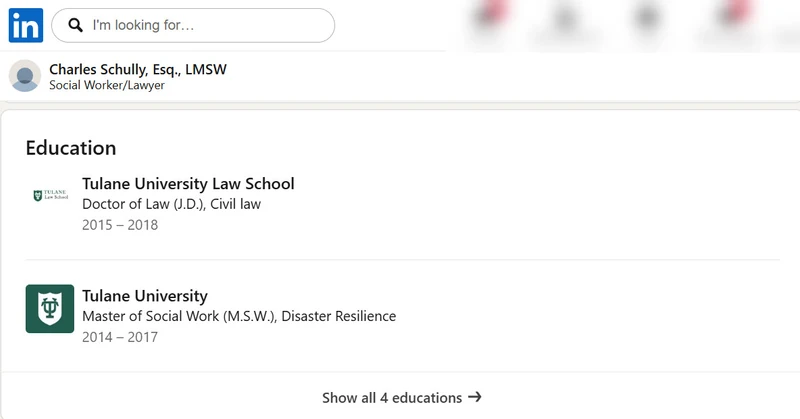Open the Tulane University school link
The height and width of the screenshot is (419, 800).
[145, 296]
